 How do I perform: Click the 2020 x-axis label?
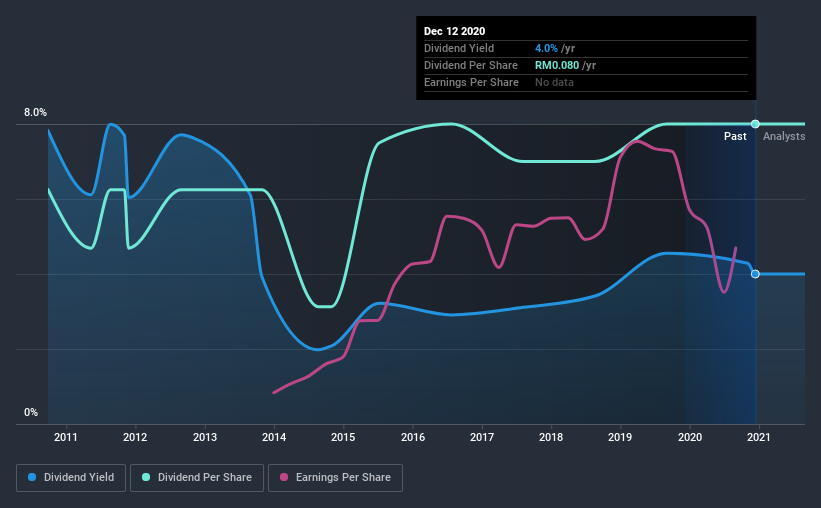pos(690,437)
